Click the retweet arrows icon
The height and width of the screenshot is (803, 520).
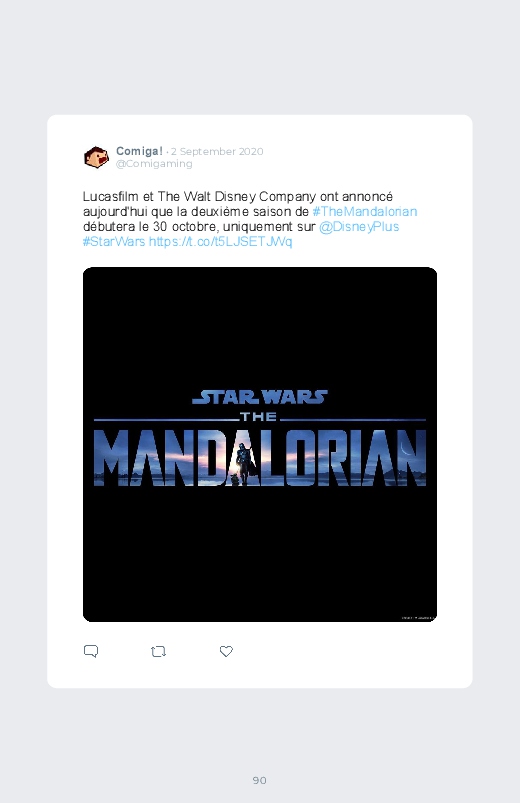click(158, 651)
